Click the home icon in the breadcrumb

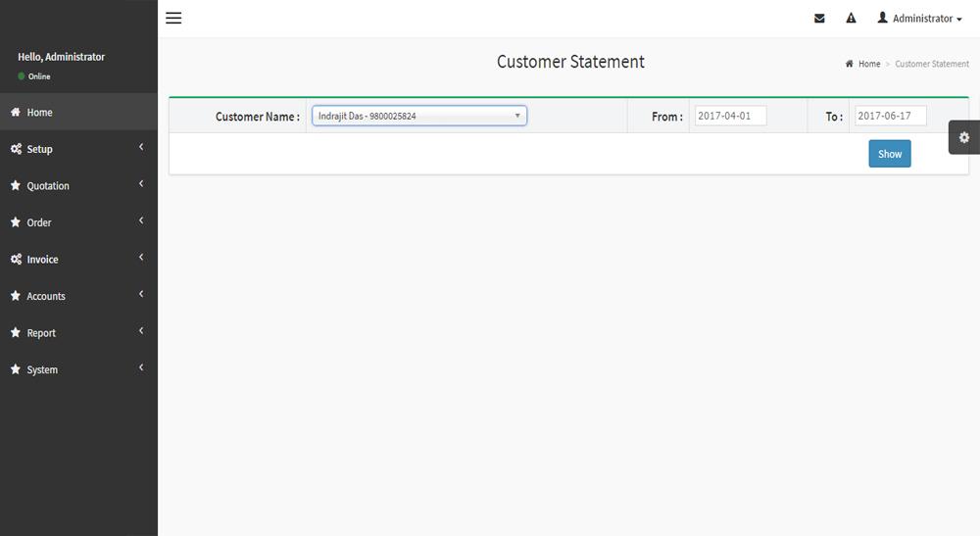coord(849,64)
